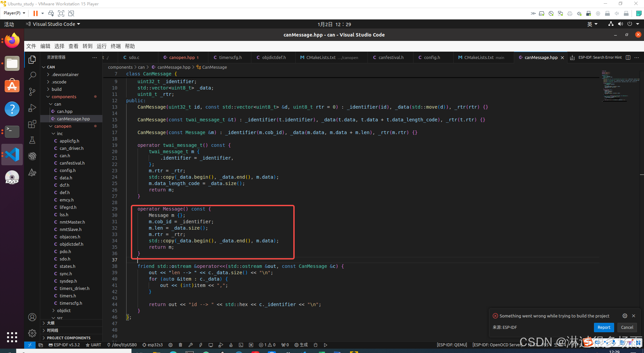Open nmtMaster.h in the file tree
This screenshot has height=353, width=644.
point(71,222)
